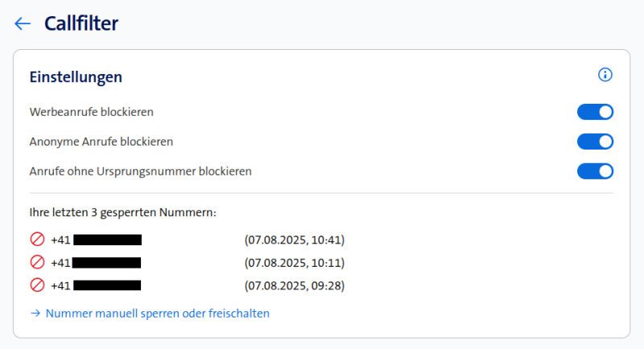The width and height of the screenshot is (644, 349).
Task: Click the blocked symbol for the 09:28 entry
Action: point(37,285)
